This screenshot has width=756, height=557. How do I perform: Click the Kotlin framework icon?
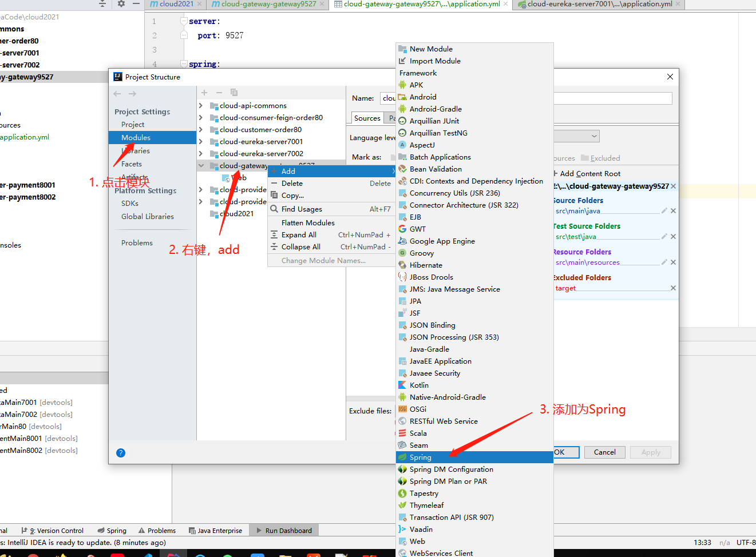tap(402, 385)
